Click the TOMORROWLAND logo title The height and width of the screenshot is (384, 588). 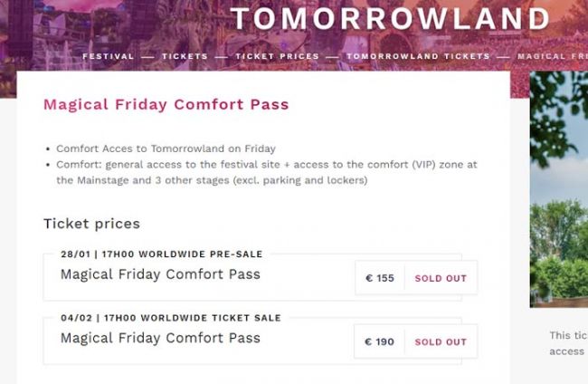click(x=391, y=18)
